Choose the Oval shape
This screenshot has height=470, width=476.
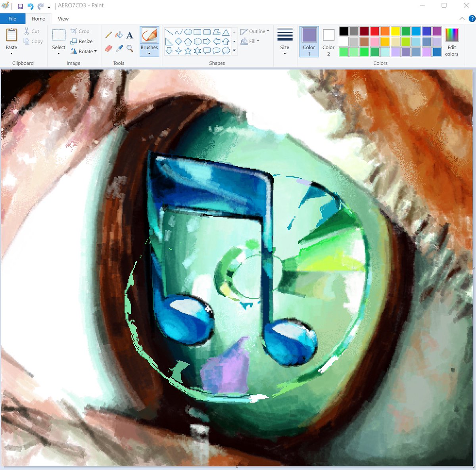point(188,32)
